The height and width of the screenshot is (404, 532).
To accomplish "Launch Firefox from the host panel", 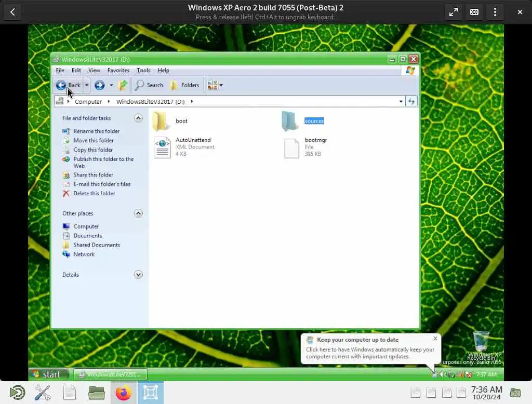I will [x=124, y=393].
